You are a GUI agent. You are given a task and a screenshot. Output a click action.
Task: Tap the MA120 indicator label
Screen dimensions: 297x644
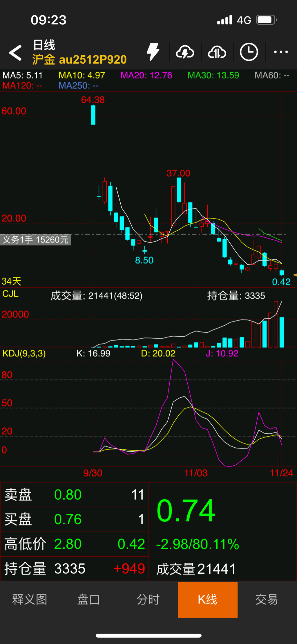[22, 86]
